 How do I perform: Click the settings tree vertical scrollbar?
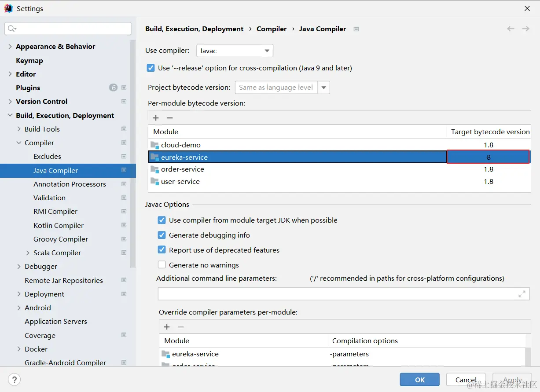pos(133,154)
